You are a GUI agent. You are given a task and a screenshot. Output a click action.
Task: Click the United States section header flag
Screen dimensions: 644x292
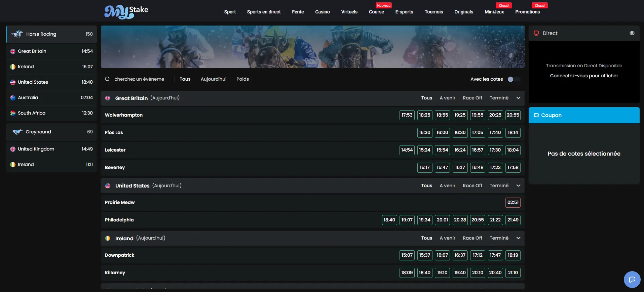click(x=108, y=185)
